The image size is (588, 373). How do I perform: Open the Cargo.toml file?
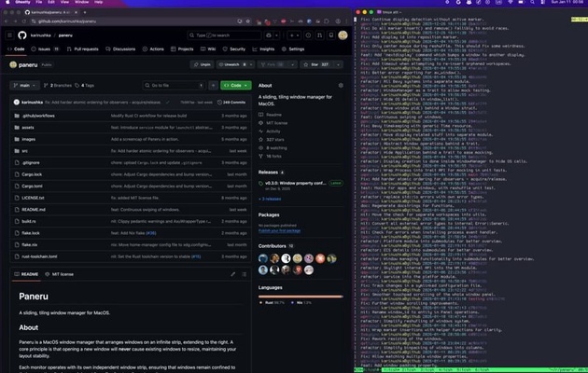[x=32, y=186]
